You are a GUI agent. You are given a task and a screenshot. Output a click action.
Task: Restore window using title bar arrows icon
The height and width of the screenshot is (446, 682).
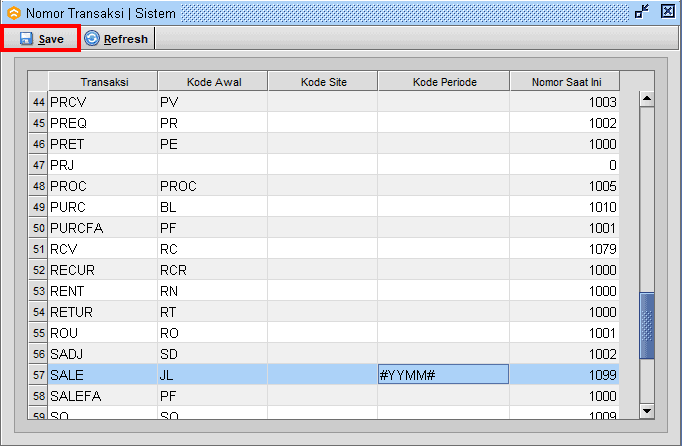tap(642, 11)
